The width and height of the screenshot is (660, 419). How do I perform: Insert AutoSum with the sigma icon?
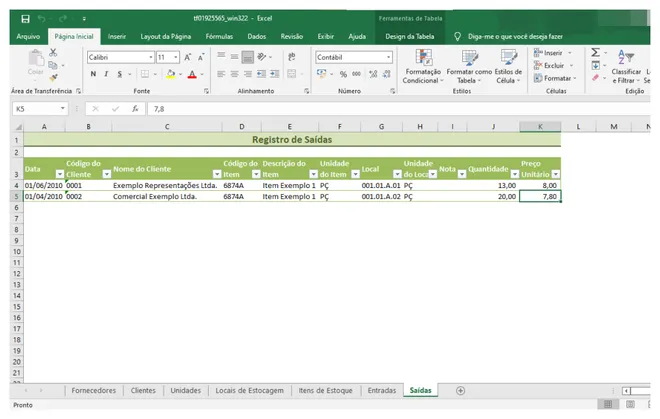tap(595, 52)
